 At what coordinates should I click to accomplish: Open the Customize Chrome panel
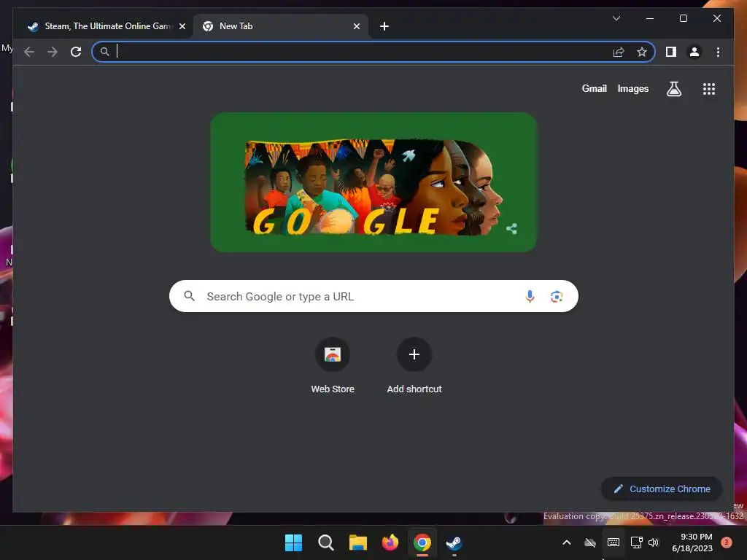662,489
